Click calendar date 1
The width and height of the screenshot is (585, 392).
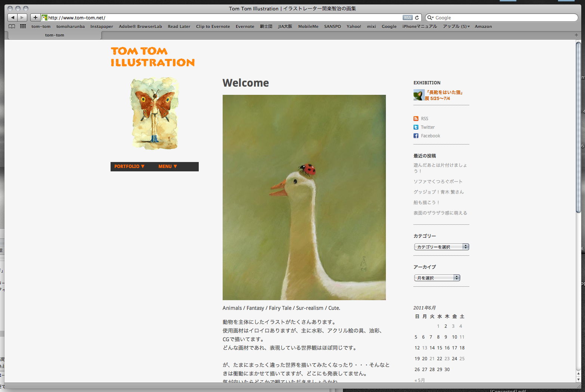click(x=438, y=326)
